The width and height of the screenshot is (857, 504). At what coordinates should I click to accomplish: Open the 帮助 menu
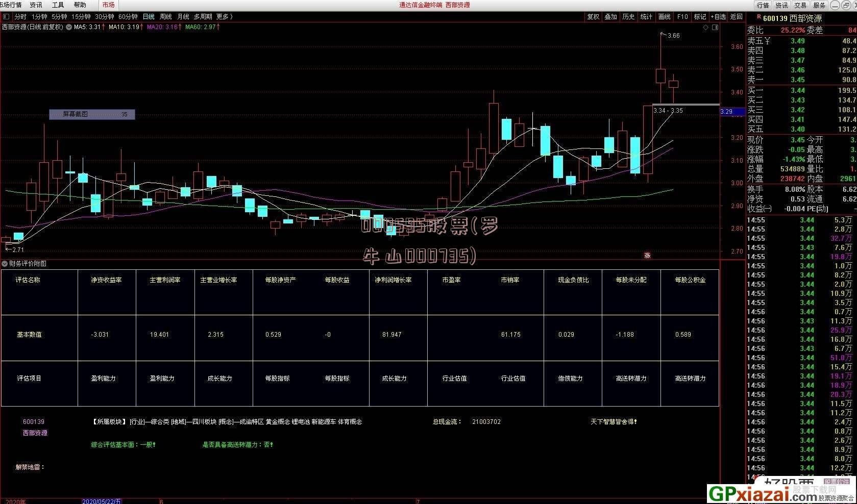point(80,5)
